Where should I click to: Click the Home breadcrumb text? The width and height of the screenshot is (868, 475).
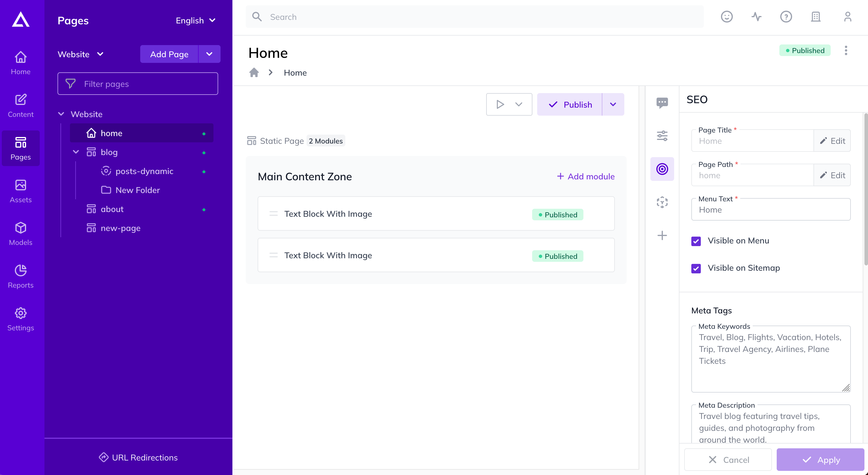(x=295, y=73)
